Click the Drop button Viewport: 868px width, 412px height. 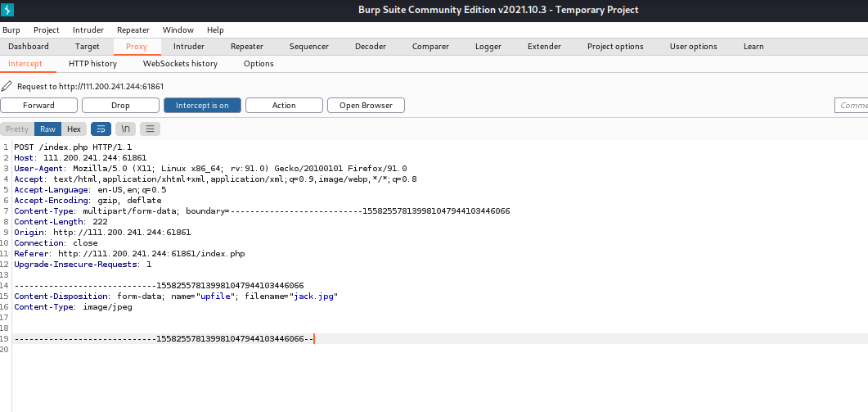(x=121, y=106)
